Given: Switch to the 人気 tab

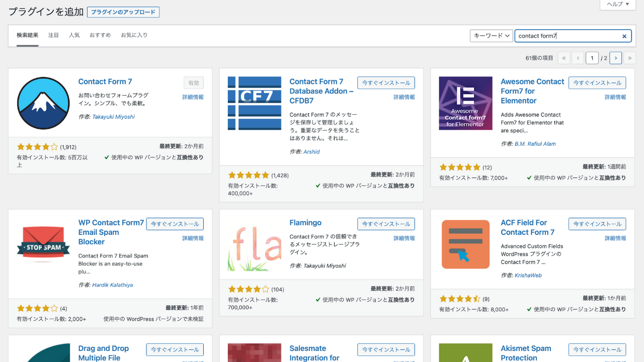Looking at the screenshot, I should 74,35.
